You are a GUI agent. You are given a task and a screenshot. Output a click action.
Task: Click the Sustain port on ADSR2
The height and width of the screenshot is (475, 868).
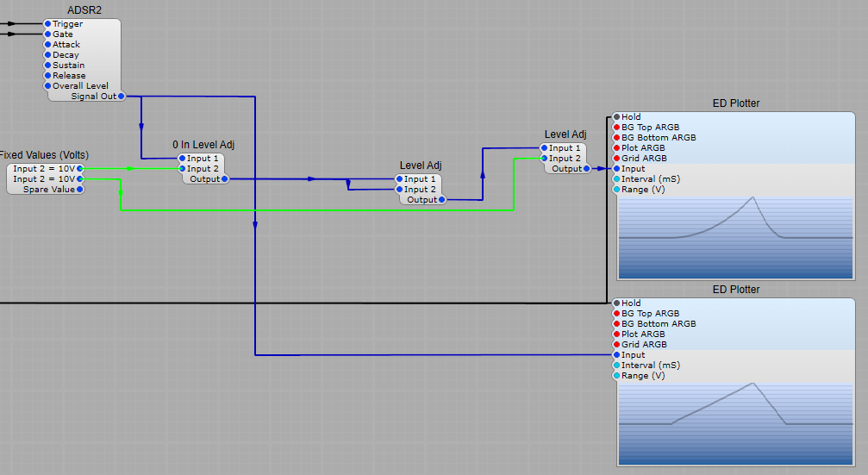(48, 66)
